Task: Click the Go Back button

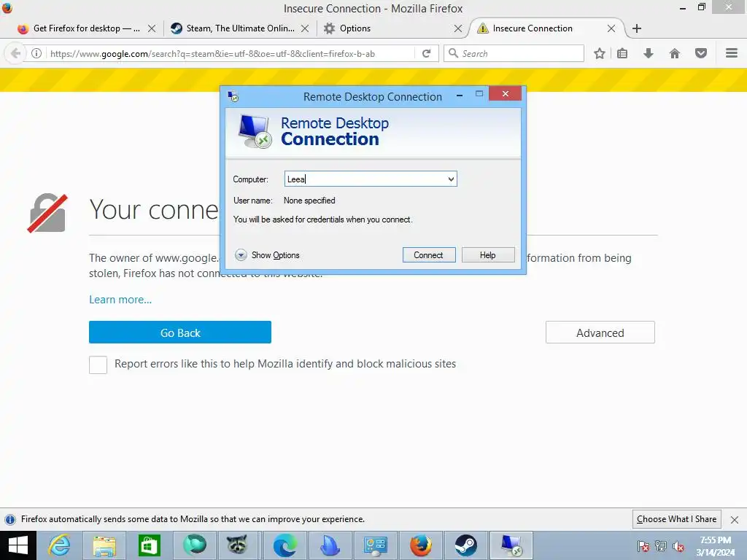Action: coord(180,332)
